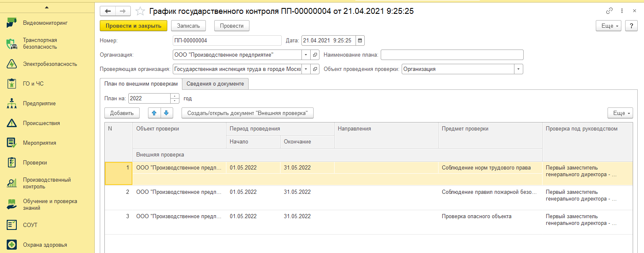Go forward with the right arrow
644x253 pixels.
point(123,11)
